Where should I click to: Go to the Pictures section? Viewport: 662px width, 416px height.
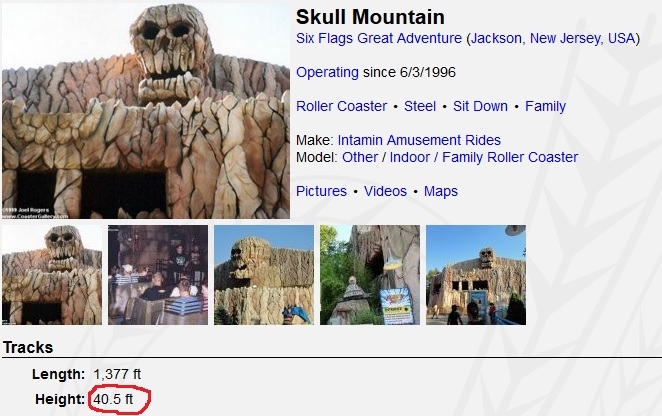click(321, 191)
